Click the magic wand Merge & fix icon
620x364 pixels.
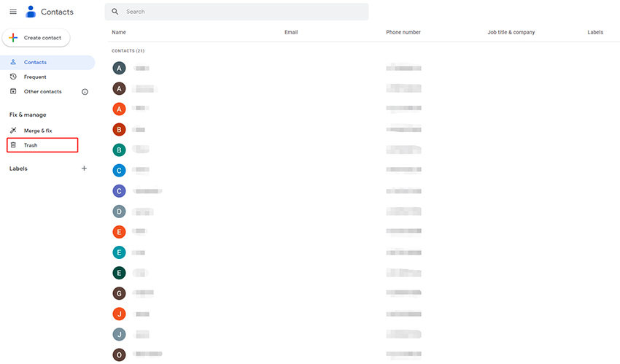pyautogui.click(x=13, y=130)
